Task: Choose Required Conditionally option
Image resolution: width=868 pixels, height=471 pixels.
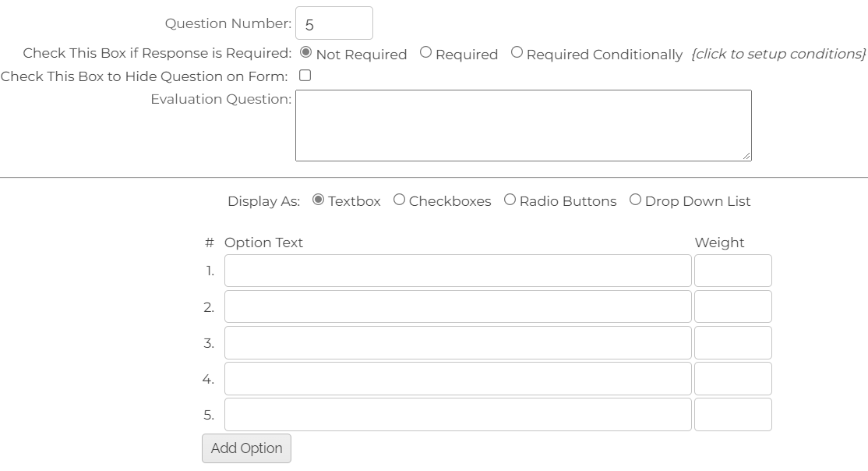Action: coord(516,53)
